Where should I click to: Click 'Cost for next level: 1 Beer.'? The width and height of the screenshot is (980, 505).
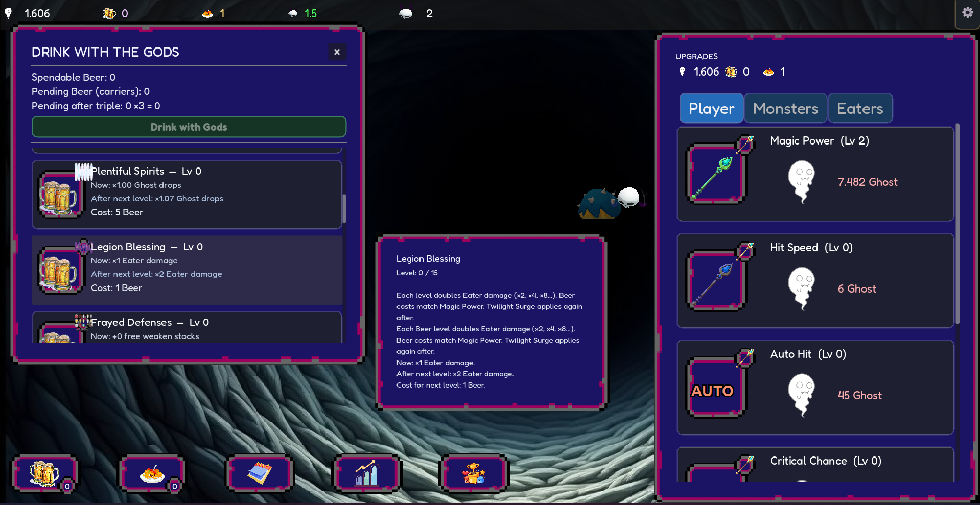click(440, 385)
